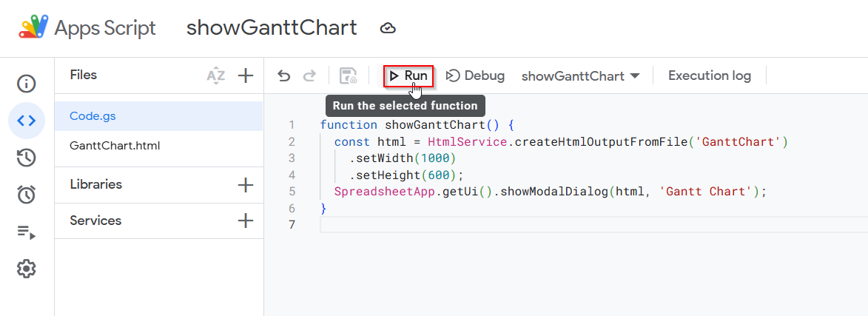This screenshot has height=316, width=868.
Task: Add a new file with plus icon
Action: [245, 75]
